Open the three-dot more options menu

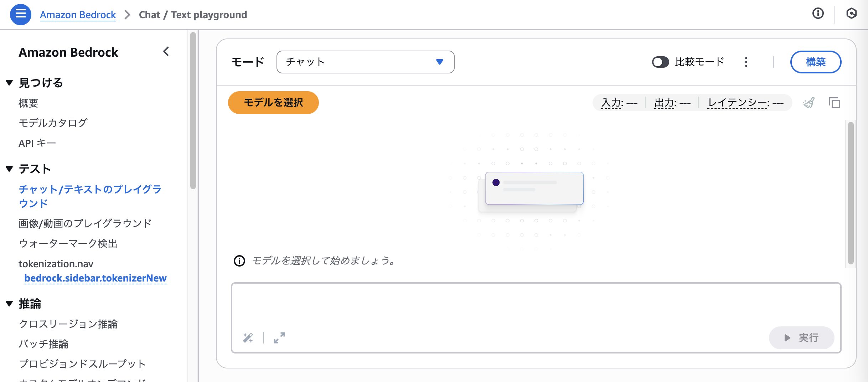[746, 62]
